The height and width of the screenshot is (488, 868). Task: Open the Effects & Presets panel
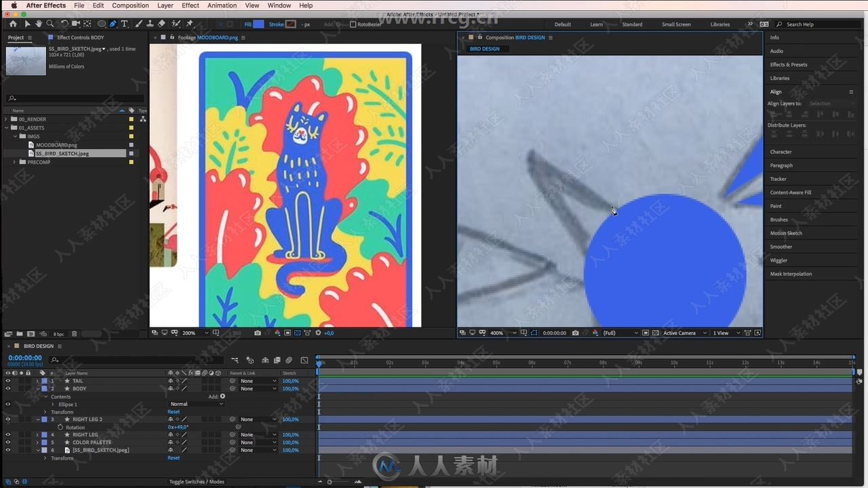(x=789, y=64)
